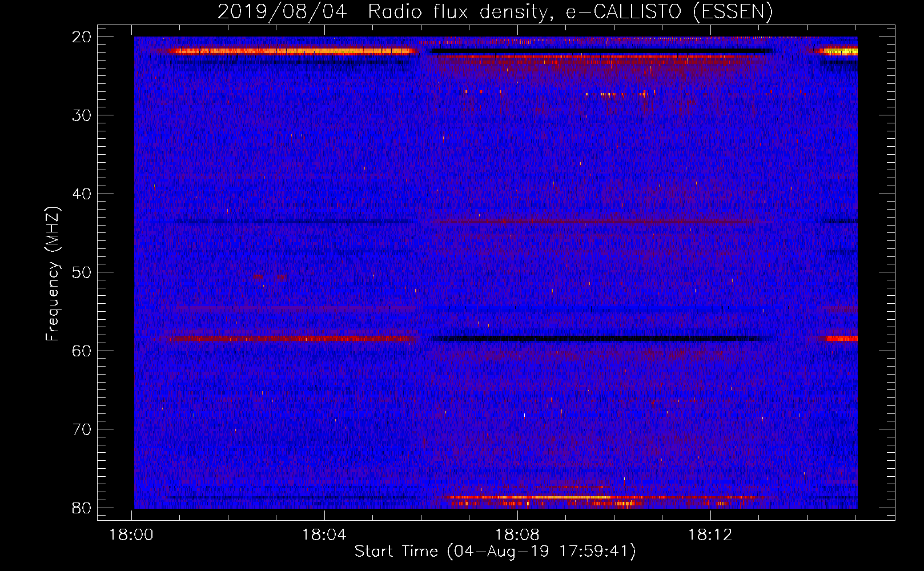Click the 18:04 time tick label
Viewport: 924px width, 571px height.
[x=325, y=535]
